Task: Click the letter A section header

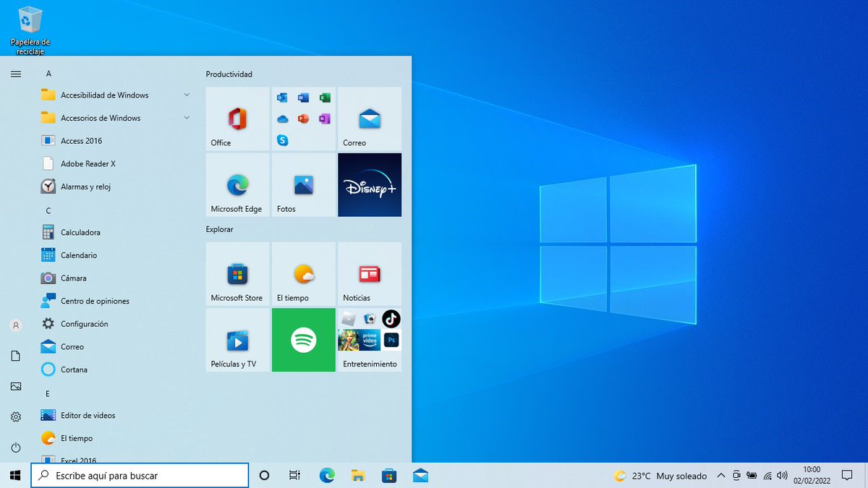Action: coord(48,73)
